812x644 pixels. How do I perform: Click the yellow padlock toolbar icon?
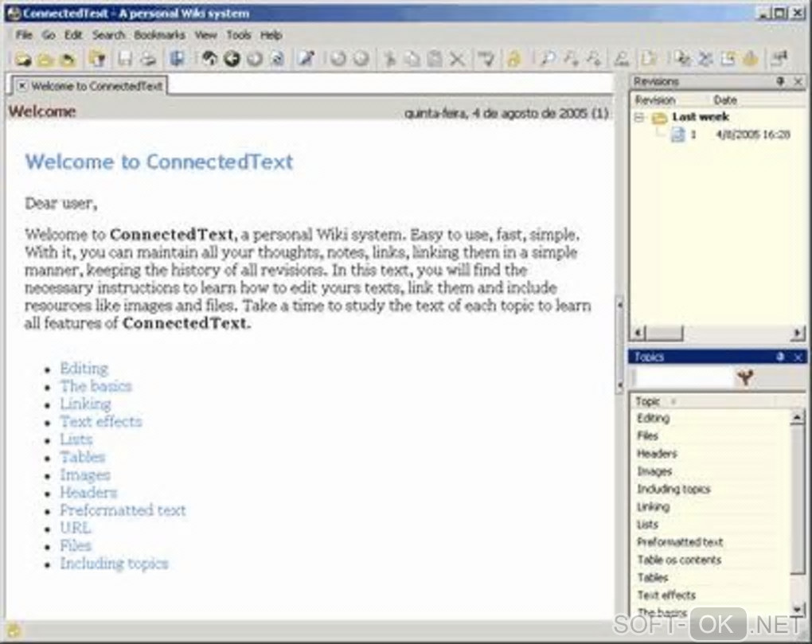point(513,59)
